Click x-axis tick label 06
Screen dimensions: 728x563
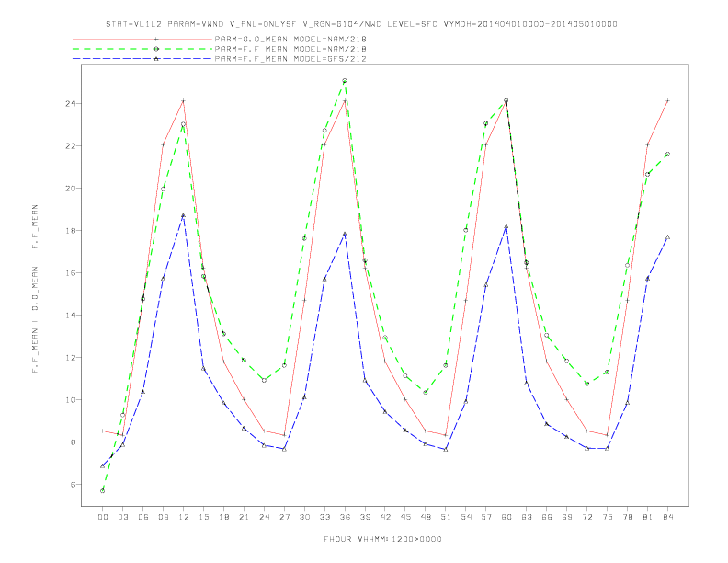[143, 517]
